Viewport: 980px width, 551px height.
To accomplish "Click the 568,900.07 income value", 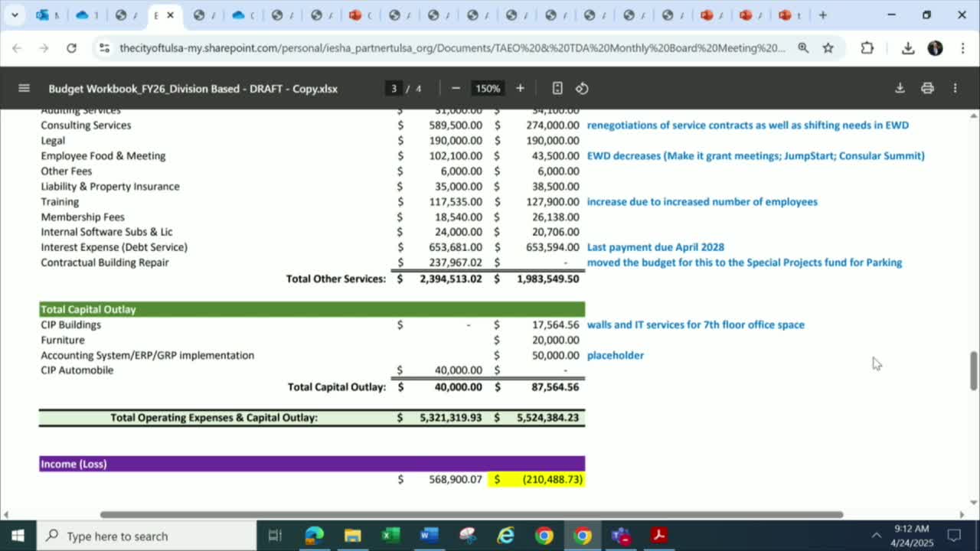I will pos(456,479).
